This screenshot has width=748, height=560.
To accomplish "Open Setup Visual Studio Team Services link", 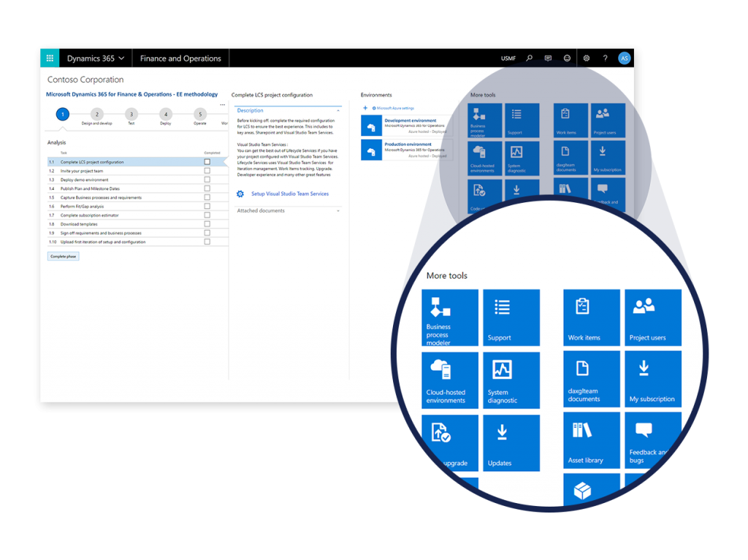I will pos(290,193).
